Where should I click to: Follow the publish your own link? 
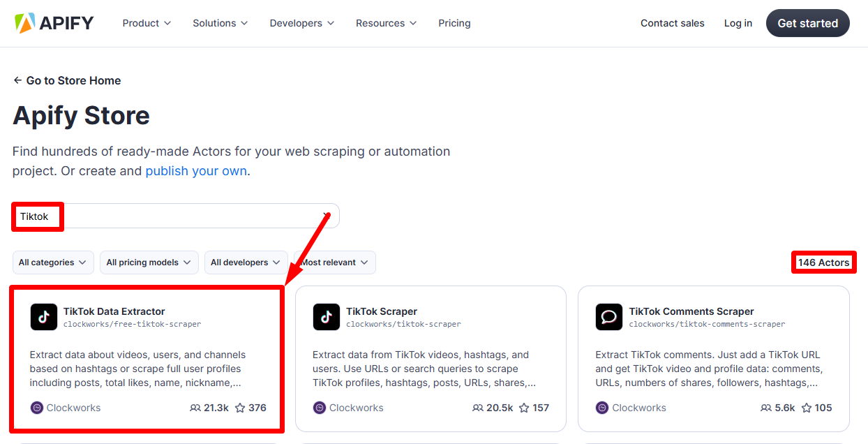pos(196,171)
